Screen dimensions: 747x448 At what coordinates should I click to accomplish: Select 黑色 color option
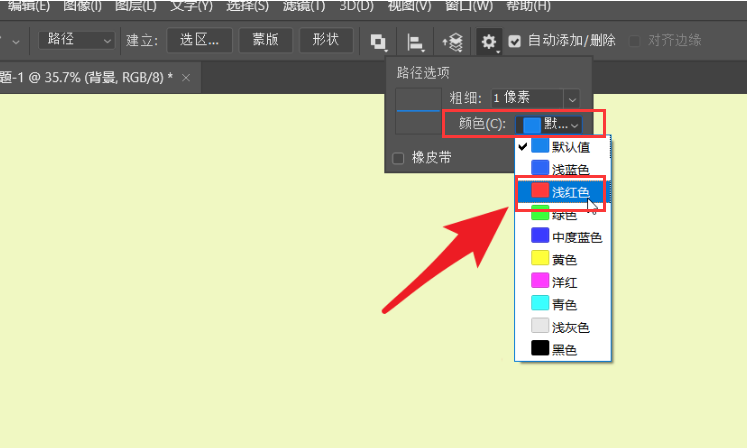563,349
